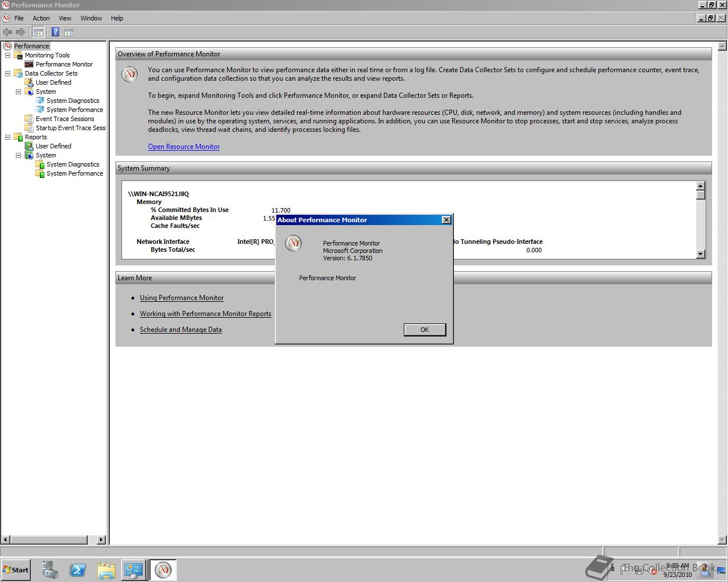
Task: Select the Monitoring Tools folder icon
Action: tap(18, 55)
